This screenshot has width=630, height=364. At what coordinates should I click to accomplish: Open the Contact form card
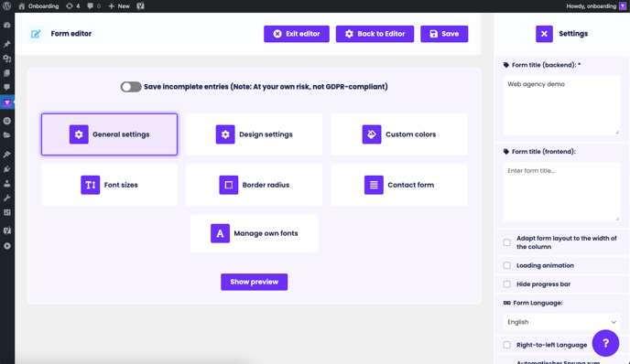399,185
